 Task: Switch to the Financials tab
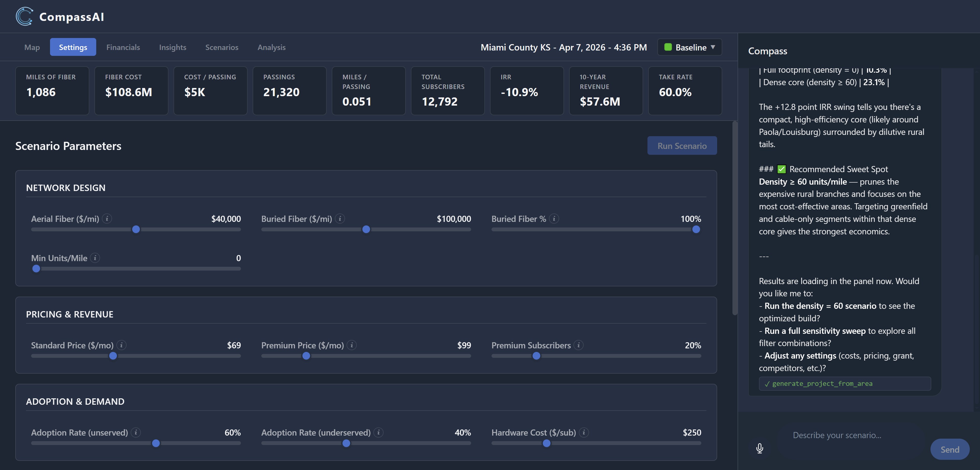123,47
